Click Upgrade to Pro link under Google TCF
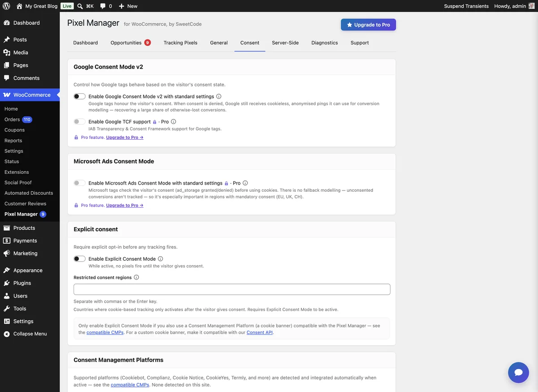This screenshot has height=392, width=538. coord(125,138)
